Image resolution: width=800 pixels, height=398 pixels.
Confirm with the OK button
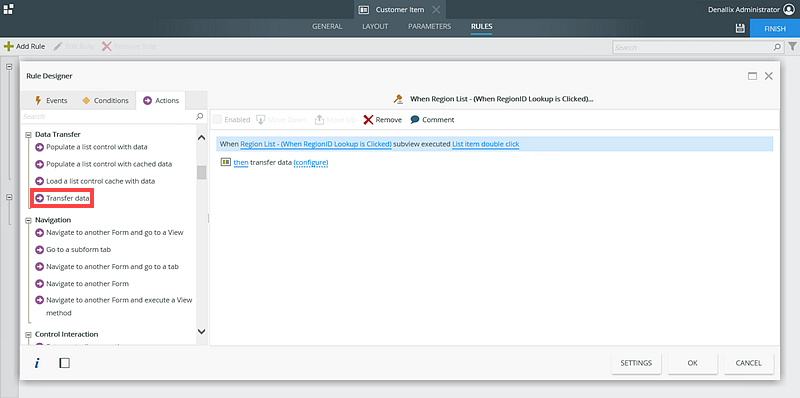coord(692,363)
